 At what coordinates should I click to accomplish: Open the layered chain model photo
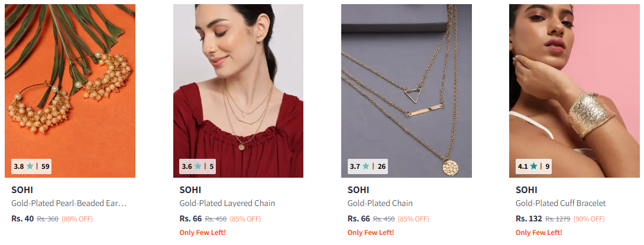pyautogui.click(x=238, y=90)
